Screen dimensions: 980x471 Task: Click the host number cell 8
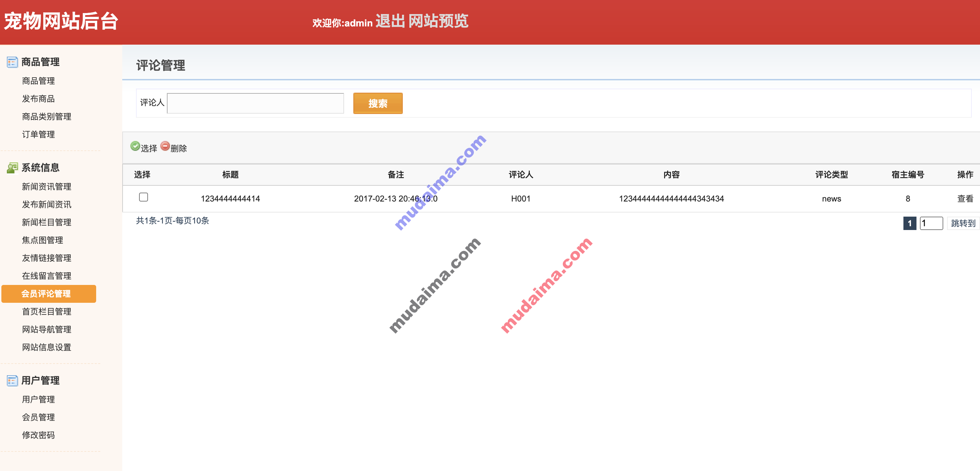[x=908, y=199]
